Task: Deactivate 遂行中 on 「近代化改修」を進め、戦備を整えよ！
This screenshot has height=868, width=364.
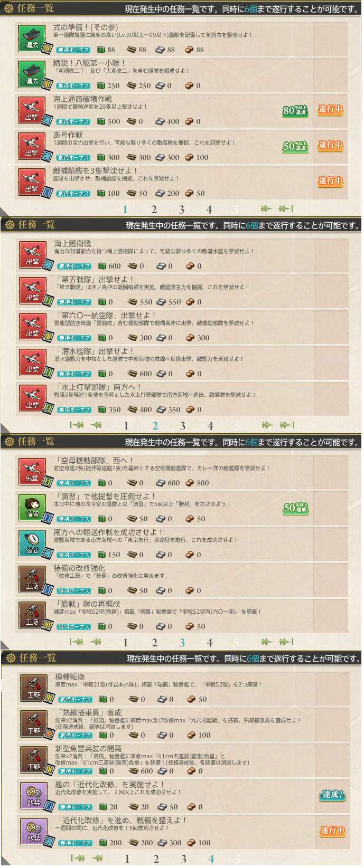Action: tap(332, 831)
